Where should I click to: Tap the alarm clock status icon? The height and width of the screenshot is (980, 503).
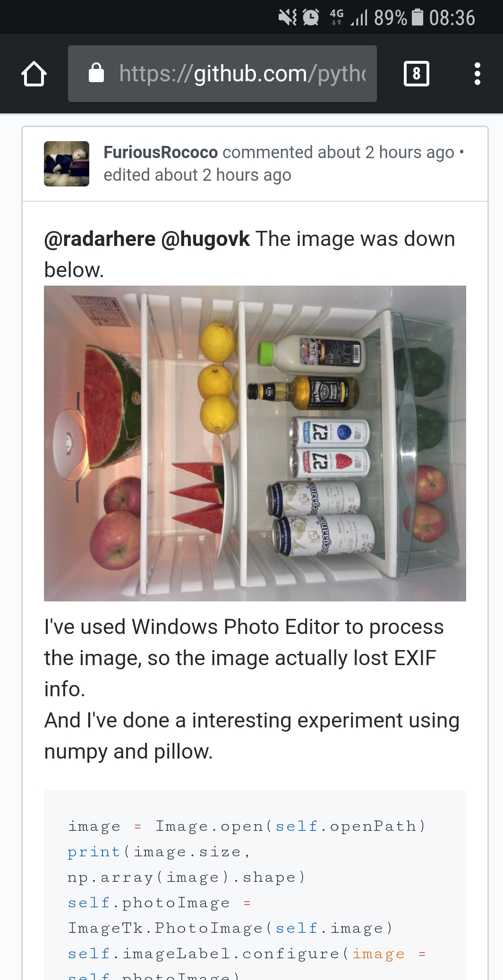pyautogui.click(x=311, y=17)
